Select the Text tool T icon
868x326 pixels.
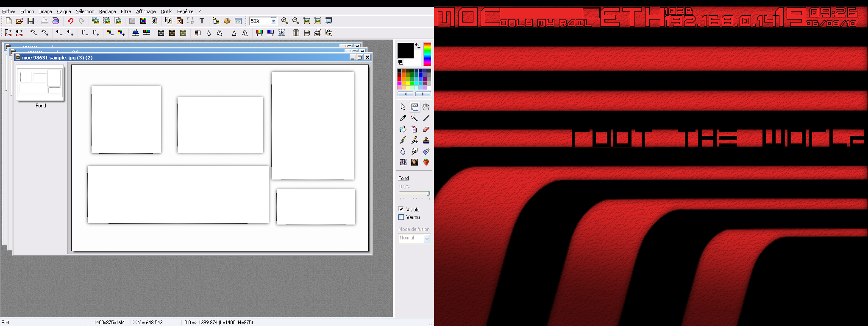(202, 21)
